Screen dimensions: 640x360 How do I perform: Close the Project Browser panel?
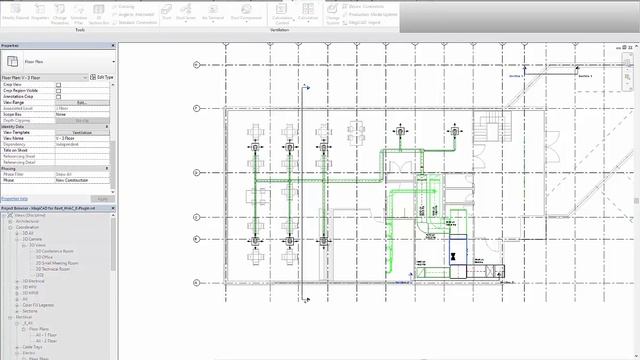[x=113, y=208]
